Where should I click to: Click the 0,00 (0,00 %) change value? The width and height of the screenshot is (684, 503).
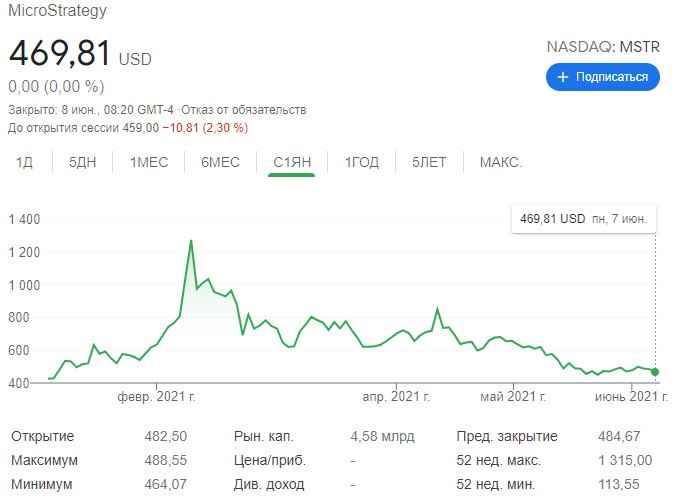tap(56, 87)
